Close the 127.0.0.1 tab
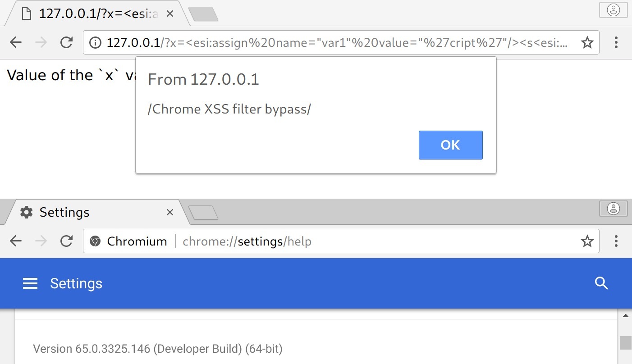 [170, 14]
